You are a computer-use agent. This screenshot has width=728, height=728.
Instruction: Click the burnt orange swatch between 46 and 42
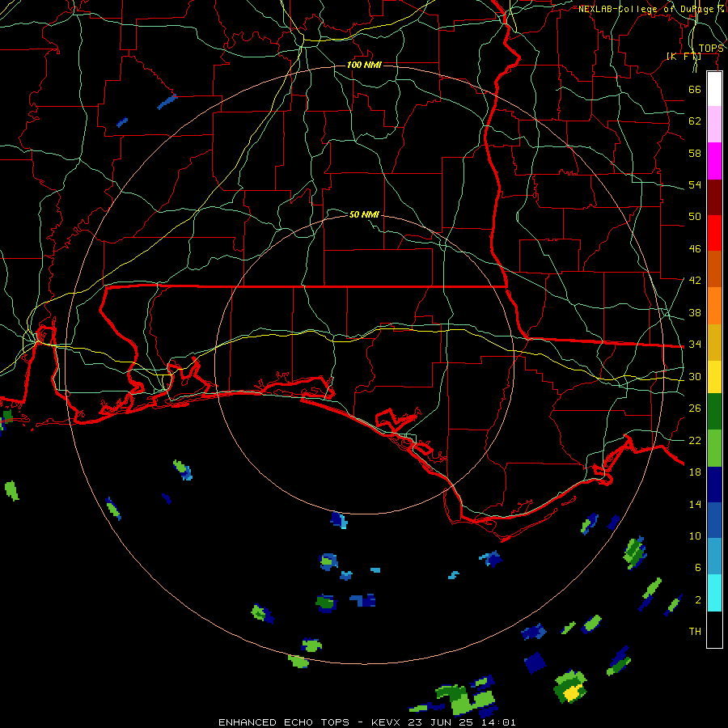tap(714, 269)
